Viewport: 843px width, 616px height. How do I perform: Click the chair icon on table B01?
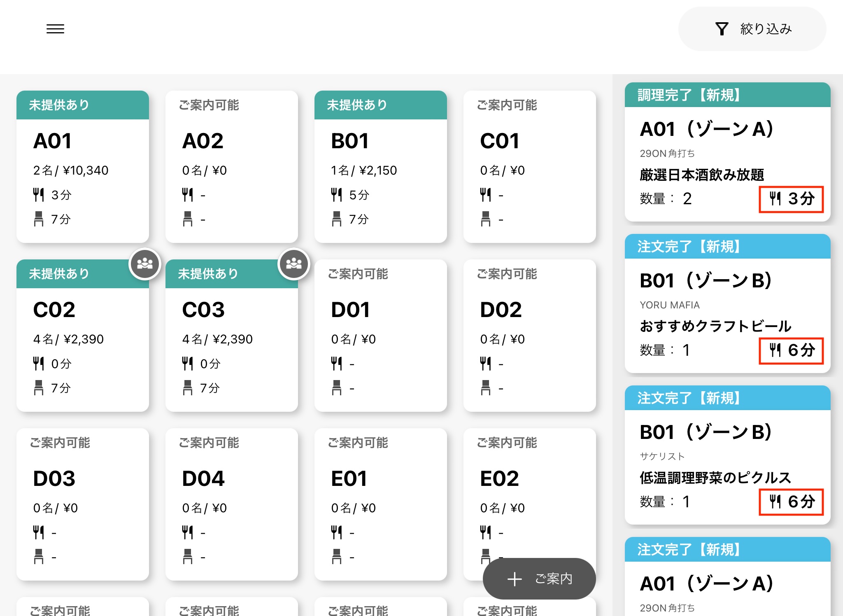pos(336,219)
